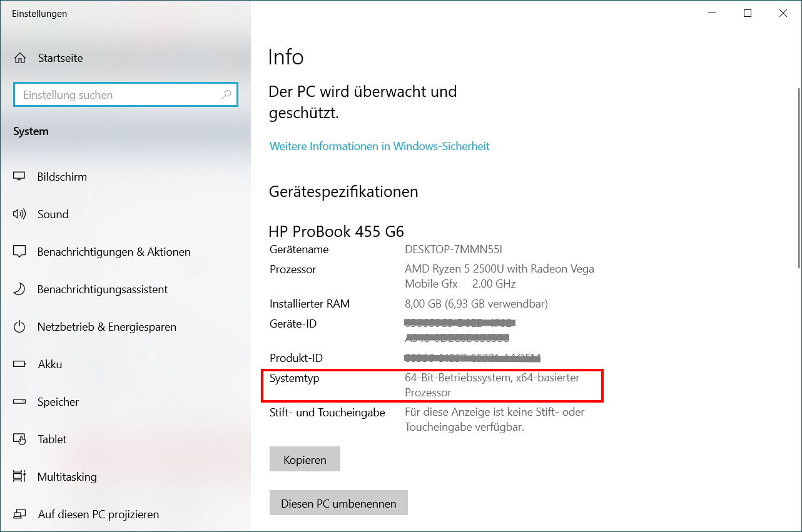This screenshot has height=532, width=802.
Task: Click the Gerätespezifikationen heading
Action: (343, 191)
